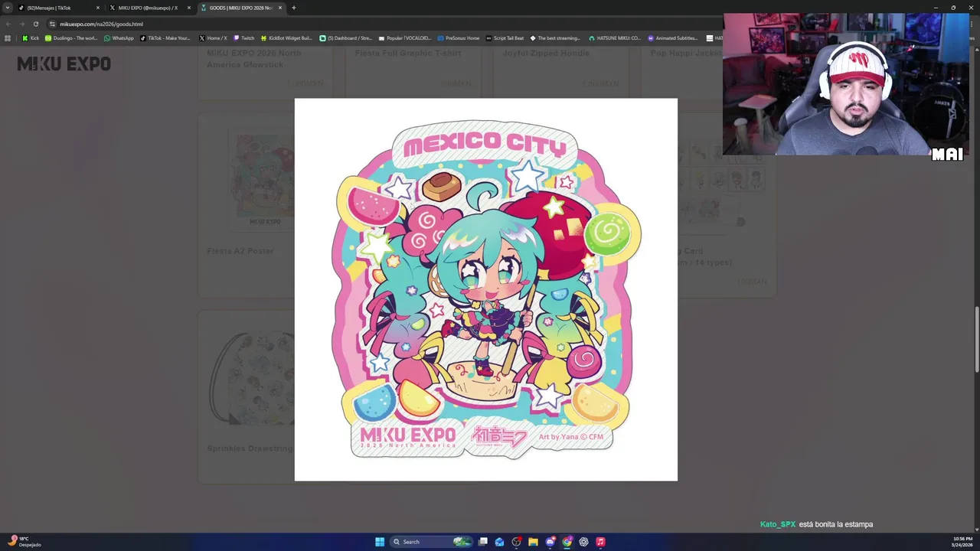Screen dimensions: 980x551
Task: Open the HATSUNE MIKU: CO... bookmark
Action: [615, 38]
